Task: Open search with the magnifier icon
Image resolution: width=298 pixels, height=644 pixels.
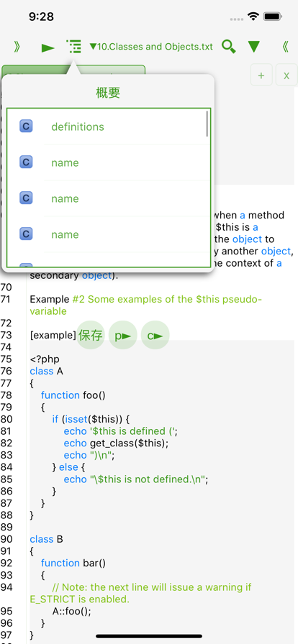Action: pos(229,47)
